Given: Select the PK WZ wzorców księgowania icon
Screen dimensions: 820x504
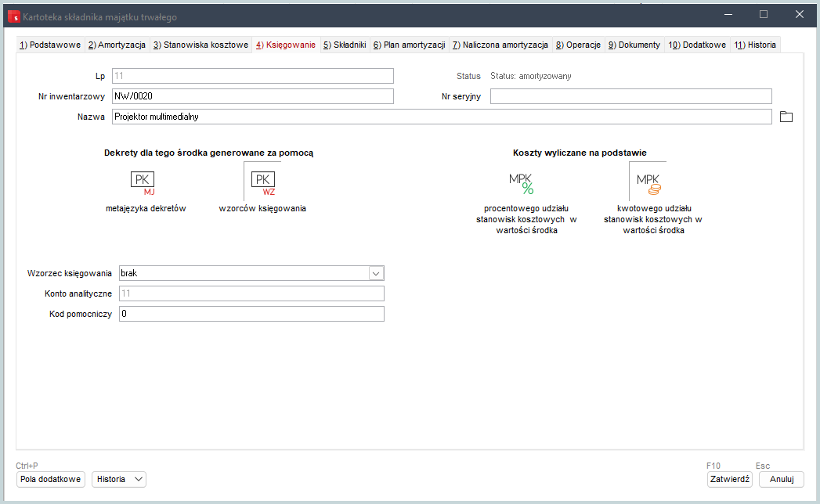Looking at the screenshot, I should (263, 183).
